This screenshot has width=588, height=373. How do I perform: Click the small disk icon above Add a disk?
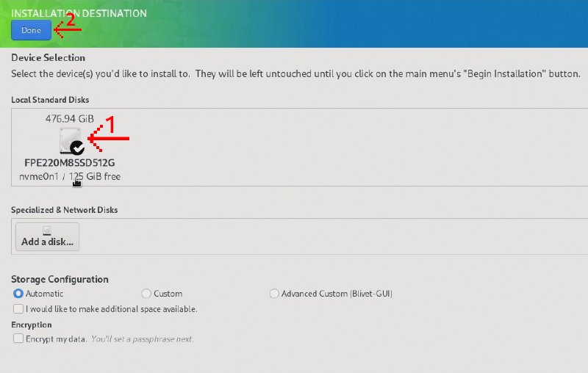click(47, 230)
